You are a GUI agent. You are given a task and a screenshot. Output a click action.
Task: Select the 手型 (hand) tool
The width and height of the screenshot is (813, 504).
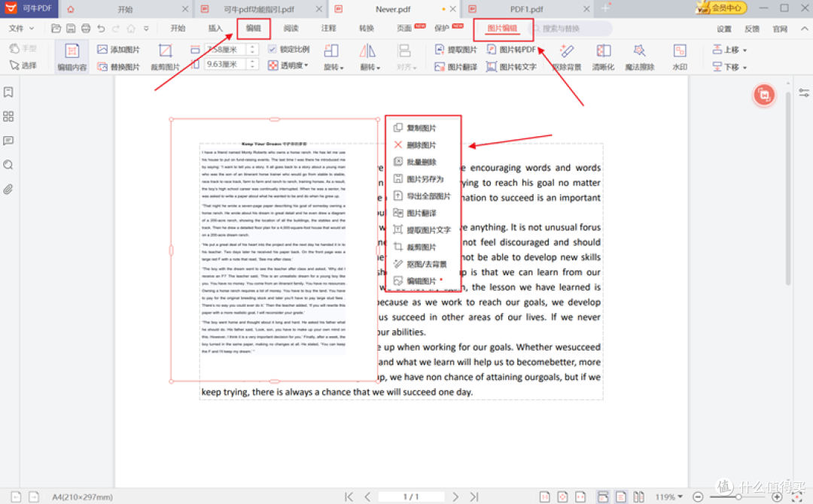click(x=23, y=48)
